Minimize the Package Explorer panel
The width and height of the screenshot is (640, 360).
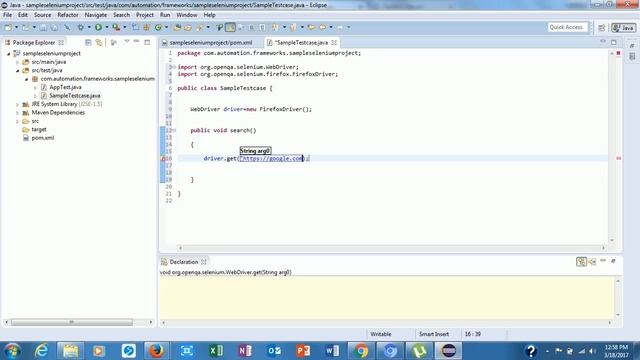pyautogui.click(x=137, y=42)
